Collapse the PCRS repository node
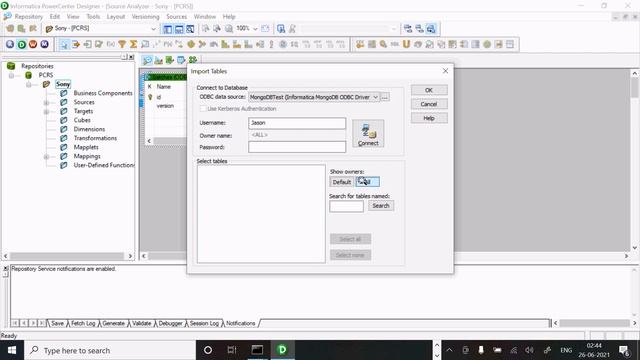Image resolution: width=640 pixels, height=360 pixels. 11,76
